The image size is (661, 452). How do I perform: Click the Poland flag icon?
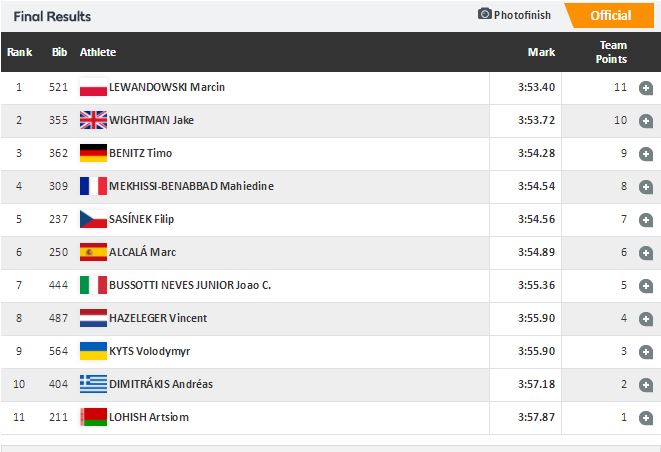coord(93,88)
